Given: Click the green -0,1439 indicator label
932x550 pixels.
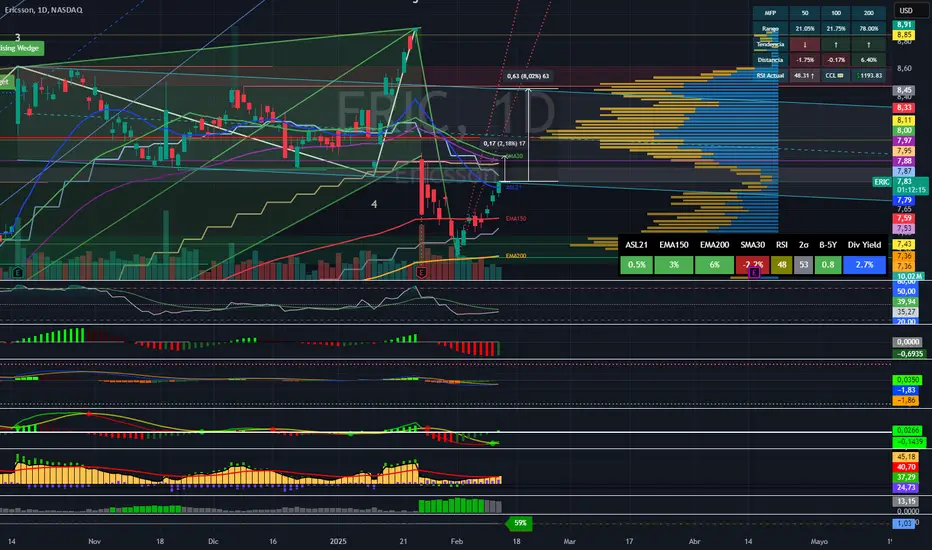Looking at the screenshot, I should [909, 442].
